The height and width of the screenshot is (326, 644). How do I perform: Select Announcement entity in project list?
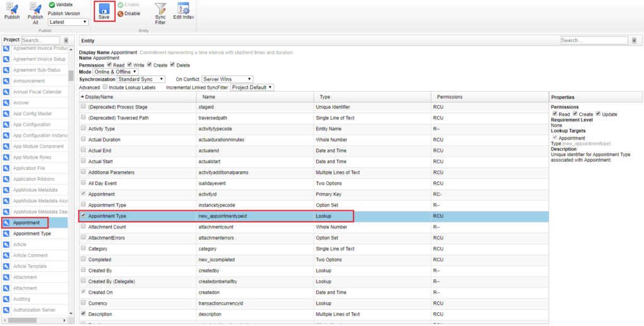[29, 81]
